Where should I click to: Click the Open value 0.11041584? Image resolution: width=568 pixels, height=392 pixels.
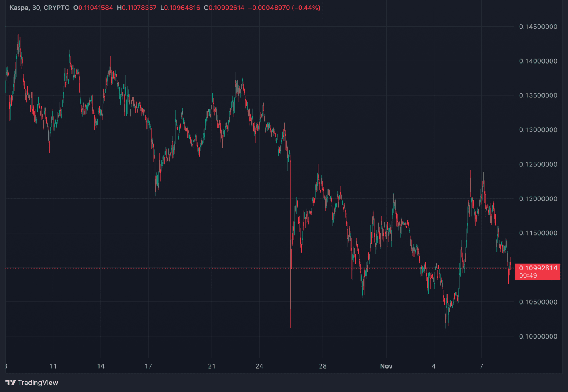pos(95,8)
